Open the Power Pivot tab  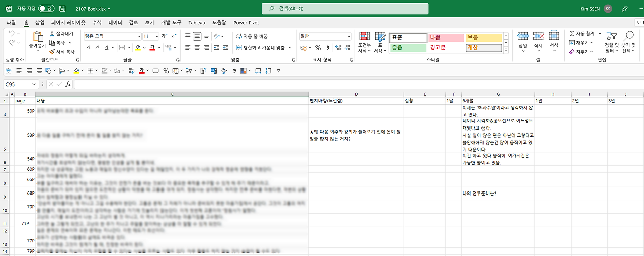(246, 22)
